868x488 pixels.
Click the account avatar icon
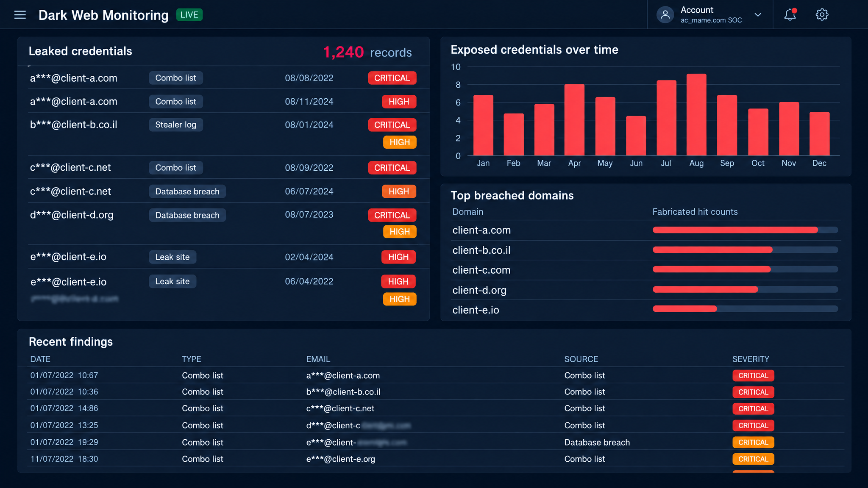[x=665, y=15]
